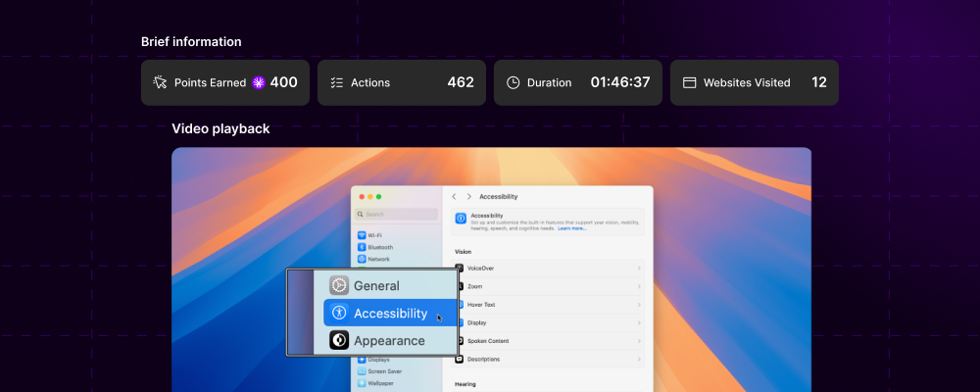Click the Display label in Vision list
The height and width of the screenshot is (392, 980).
477,322
